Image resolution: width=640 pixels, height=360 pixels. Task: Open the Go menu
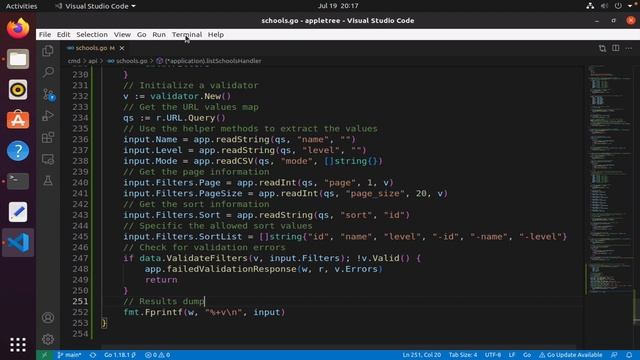pyautogui.click(x=141, y=35)
